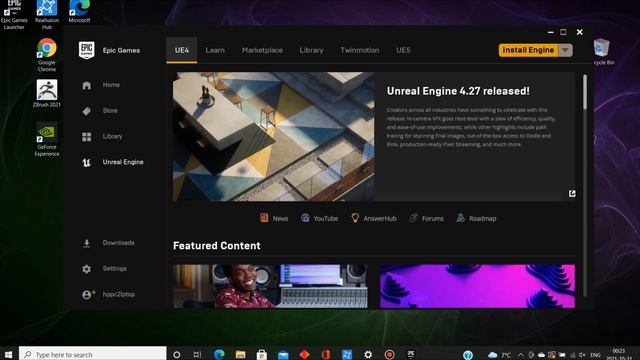Image resolution: width=640 pixels, height=360 pixels.
Task: Open the taskbar clock and date
Action: (x=619, y=354)
